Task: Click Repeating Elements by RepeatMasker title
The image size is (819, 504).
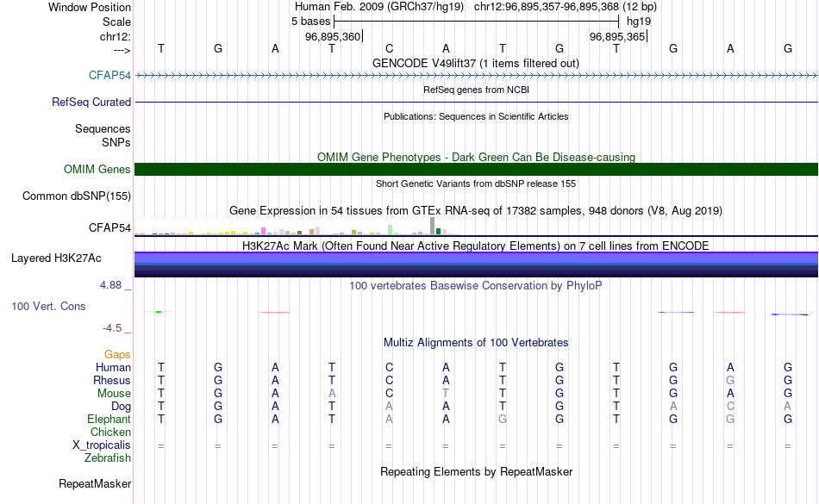Action: [x=476, y=471]
